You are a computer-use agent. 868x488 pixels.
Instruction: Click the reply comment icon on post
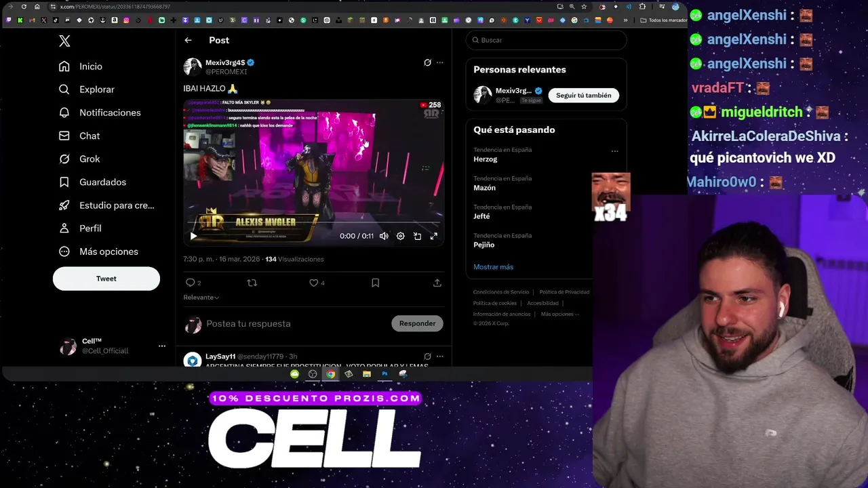[191, 283]
